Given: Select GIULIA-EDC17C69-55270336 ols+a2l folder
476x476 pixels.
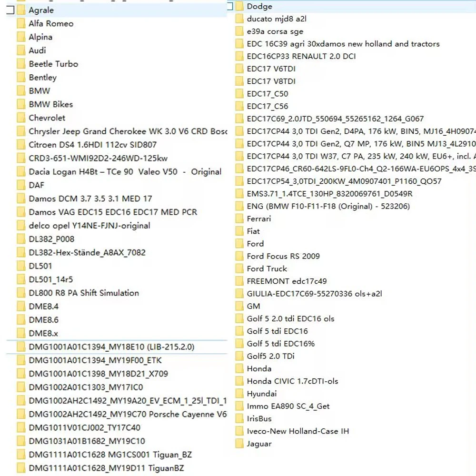Looking at the screenshot, I should pos(315,294).
